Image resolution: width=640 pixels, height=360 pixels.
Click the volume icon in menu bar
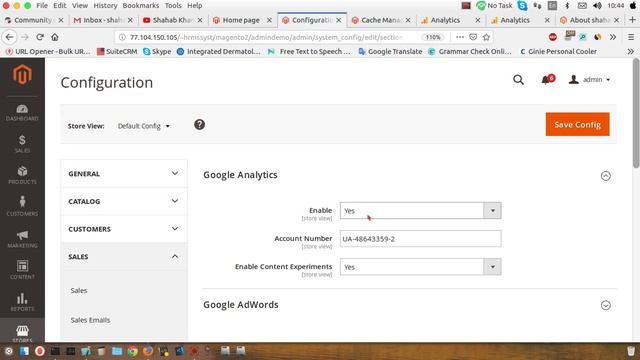pos(597,6)
